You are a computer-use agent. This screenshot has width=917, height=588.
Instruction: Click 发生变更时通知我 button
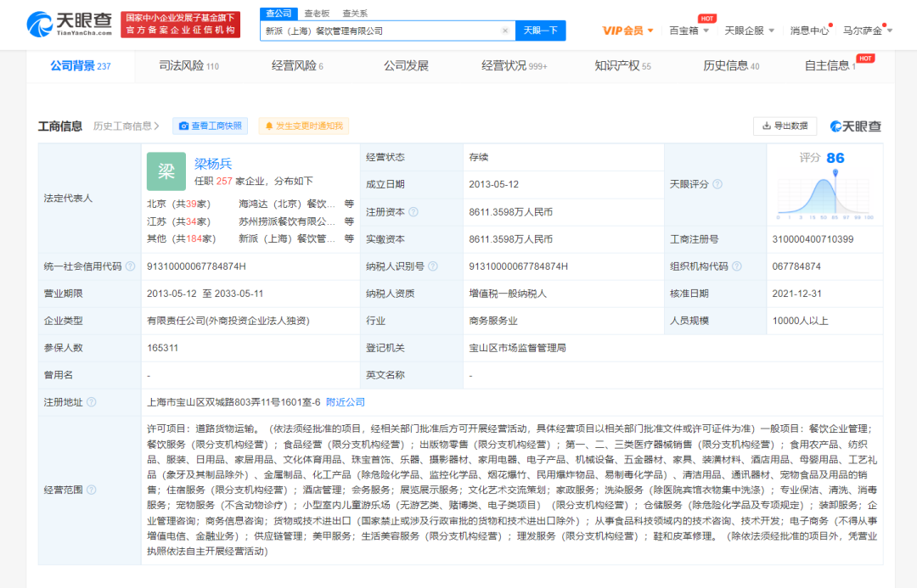click(303, 126)
